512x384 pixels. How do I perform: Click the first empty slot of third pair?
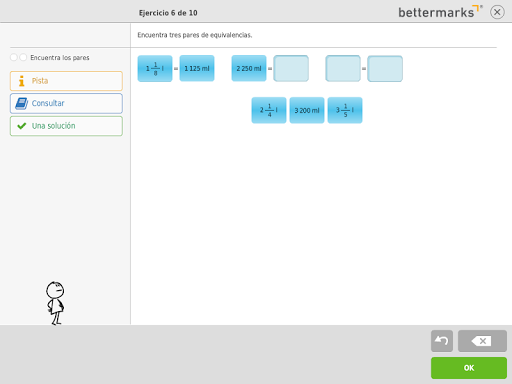tap(343, 69)
